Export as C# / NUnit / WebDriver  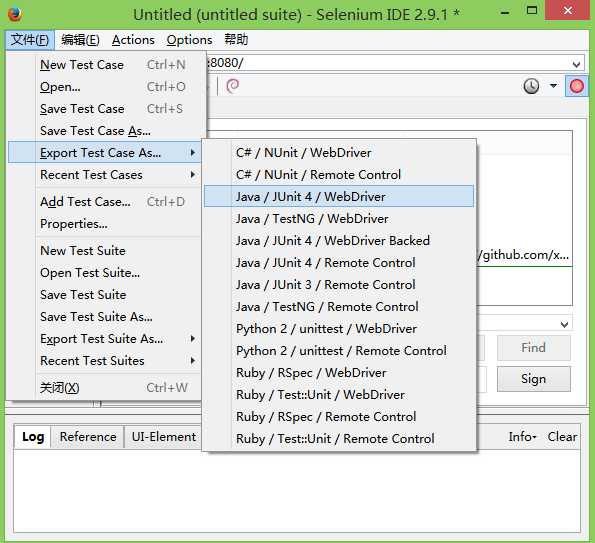(x=339, y=153)
